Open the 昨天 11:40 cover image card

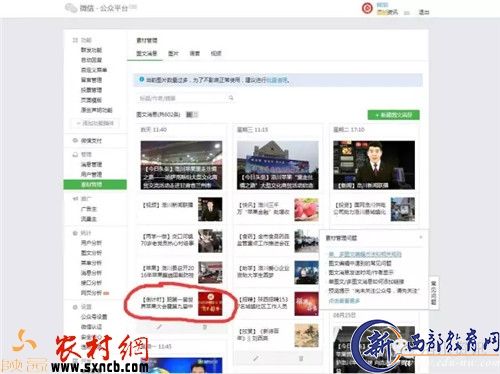pyautogui.click(x=181, y=165)
